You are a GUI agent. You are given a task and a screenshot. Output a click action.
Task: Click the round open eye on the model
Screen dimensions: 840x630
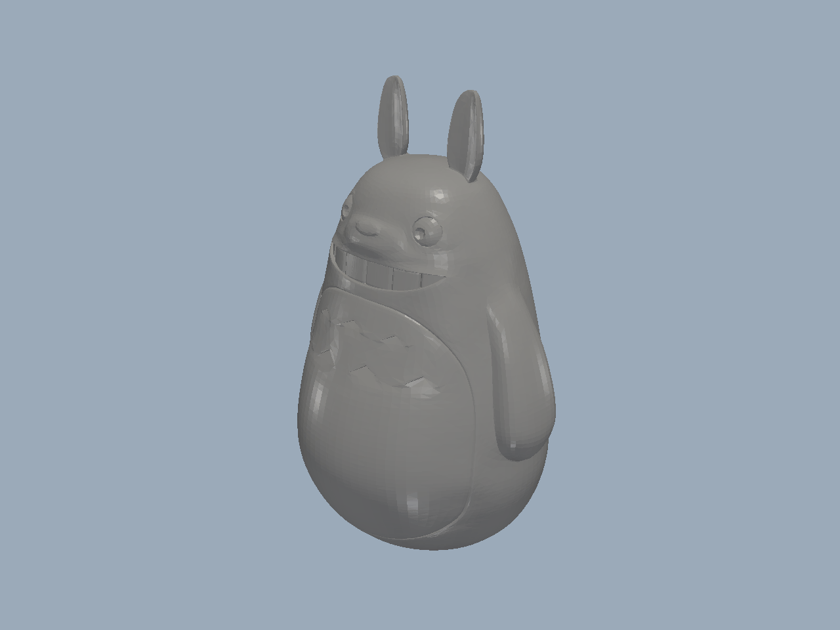point(428,231)
